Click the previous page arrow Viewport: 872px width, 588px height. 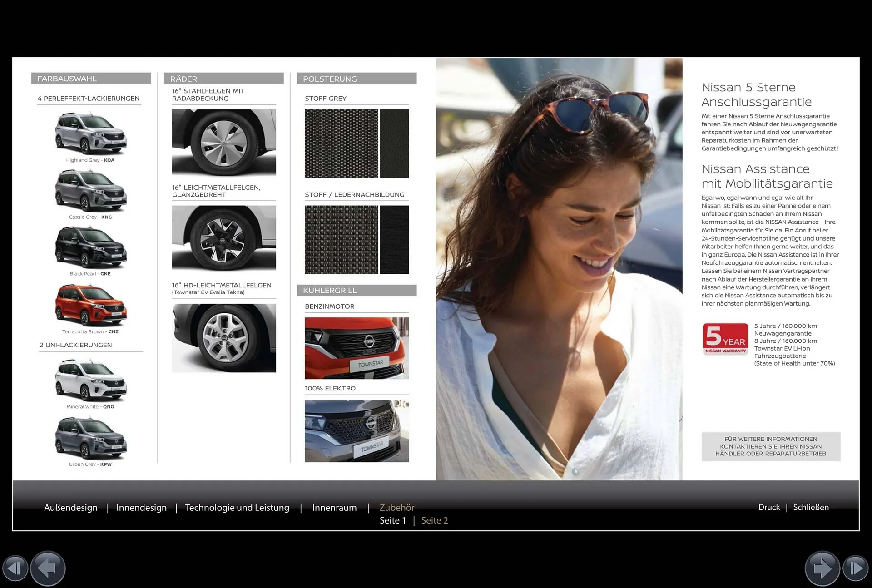[48, 568]
